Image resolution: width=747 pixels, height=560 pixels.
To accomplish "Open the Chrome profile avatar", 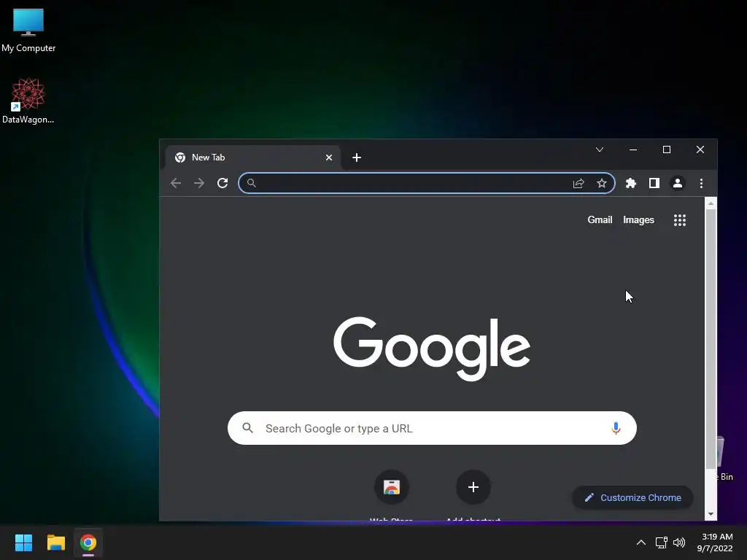I will (x=678, y=183).
